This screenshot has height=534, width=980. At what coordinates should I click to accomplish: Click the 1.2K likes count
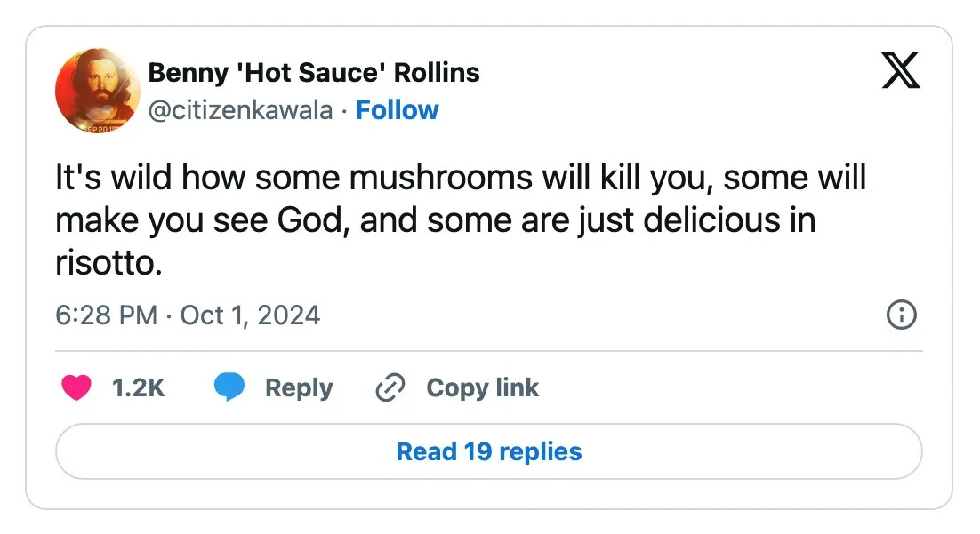pos(138,387)
